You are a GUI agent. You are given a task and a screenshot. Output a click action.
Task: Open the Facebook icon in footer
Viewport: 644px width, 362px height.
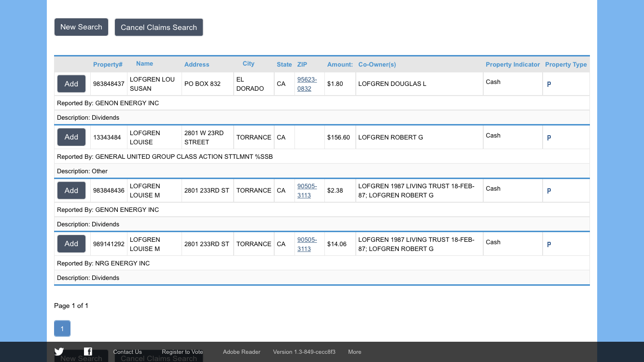[x=88, y=352]
